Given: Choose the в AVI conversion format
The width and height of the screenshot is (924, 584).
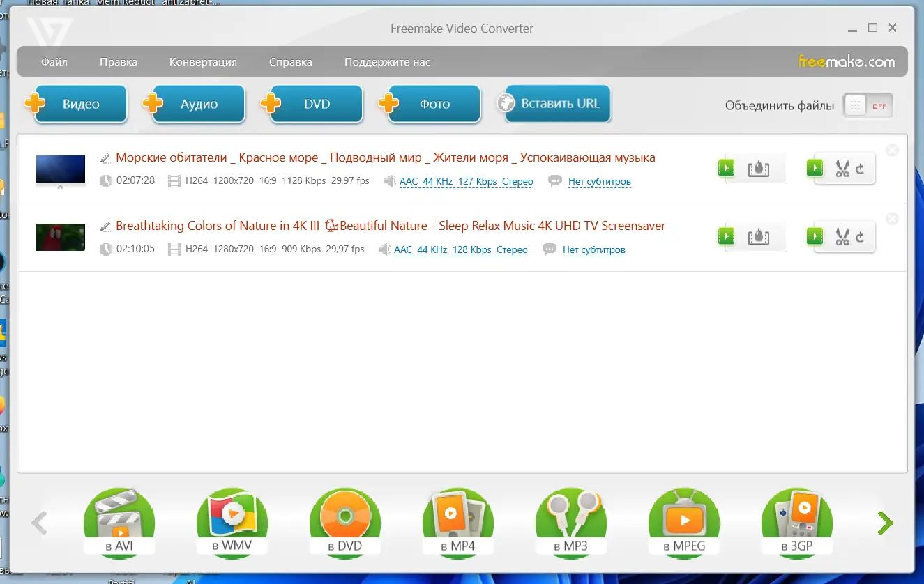Looking at the screenshot, I should point(119,523).
